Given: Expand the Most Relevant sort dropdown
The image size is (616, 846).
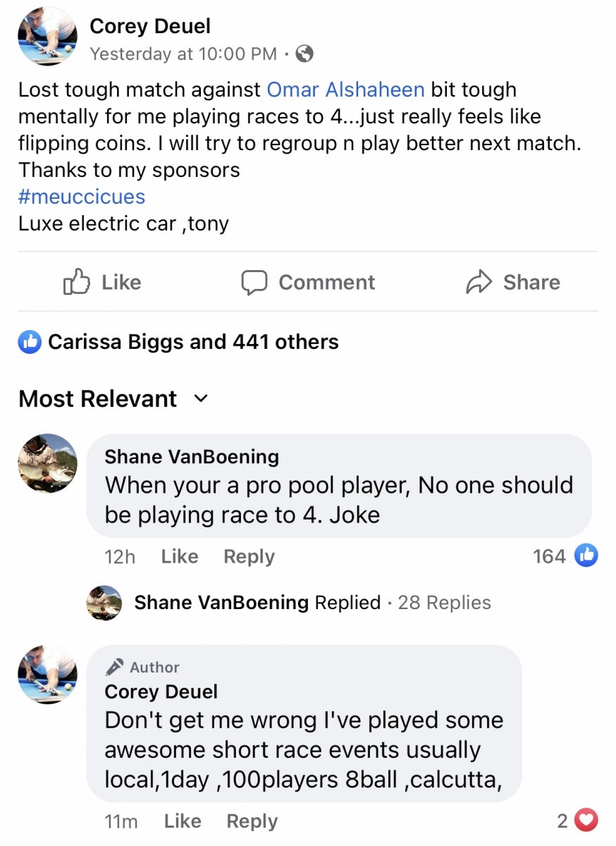Looking at the screenshot, I should point(201,398).
